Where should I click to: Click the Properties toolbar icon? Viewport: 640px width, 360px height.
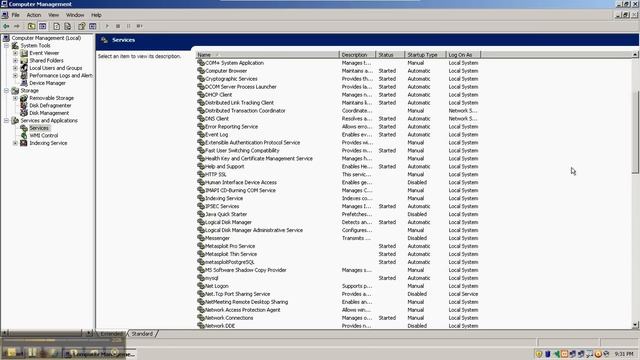82,26
